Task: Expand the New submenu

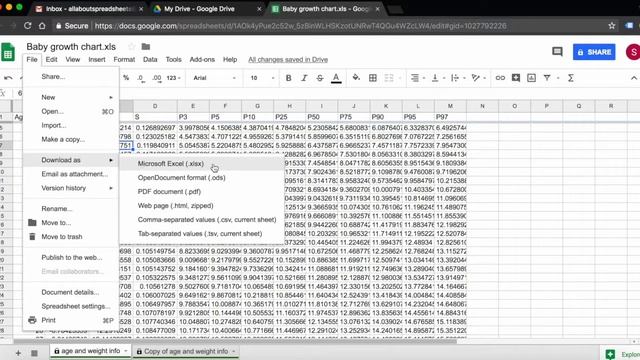Action: point(71,97)
